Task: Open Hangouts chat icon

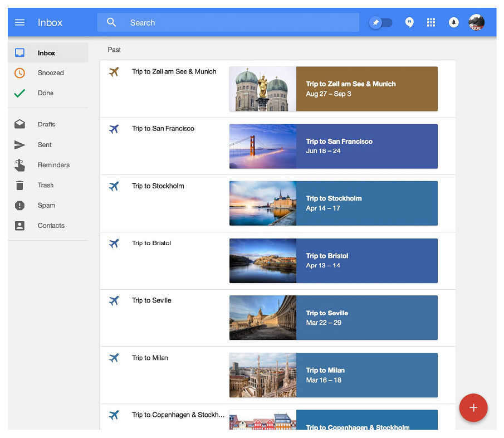Action: 409,22
